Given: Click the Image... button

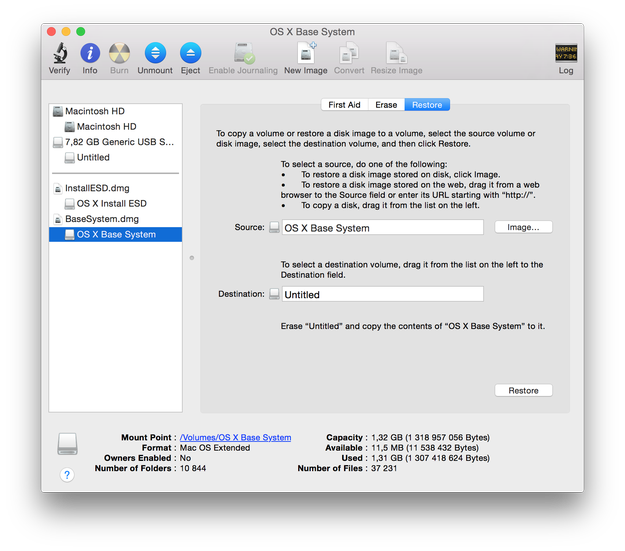Looking at the screenshot, I should (x=523, y=227).
